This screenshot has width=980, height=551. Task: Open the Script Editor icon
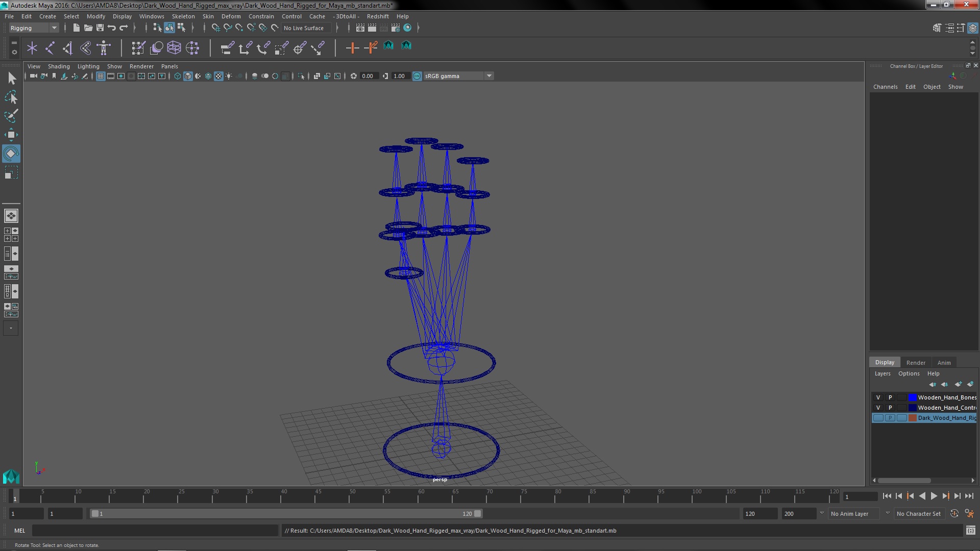coord(970,531)
